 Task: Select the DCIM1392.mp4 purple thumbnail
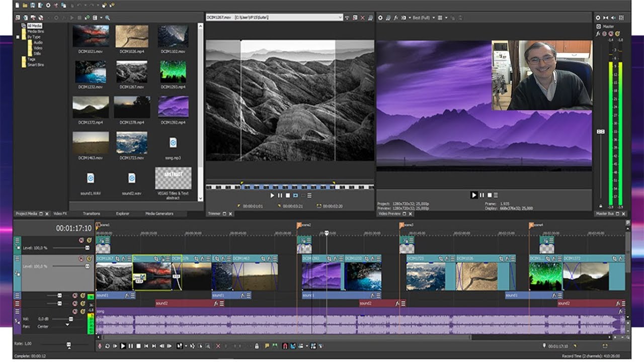(x=173, y=107)
